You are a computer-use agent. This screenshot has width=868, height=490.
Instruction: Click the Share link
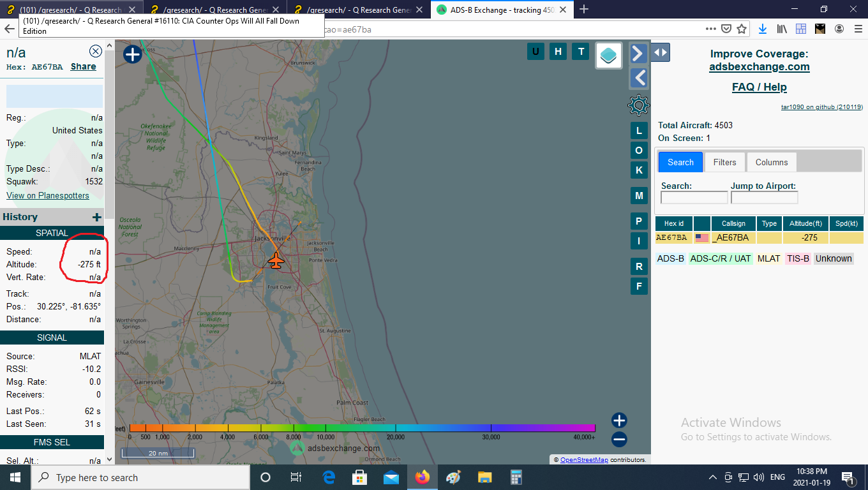pos(84,66)
